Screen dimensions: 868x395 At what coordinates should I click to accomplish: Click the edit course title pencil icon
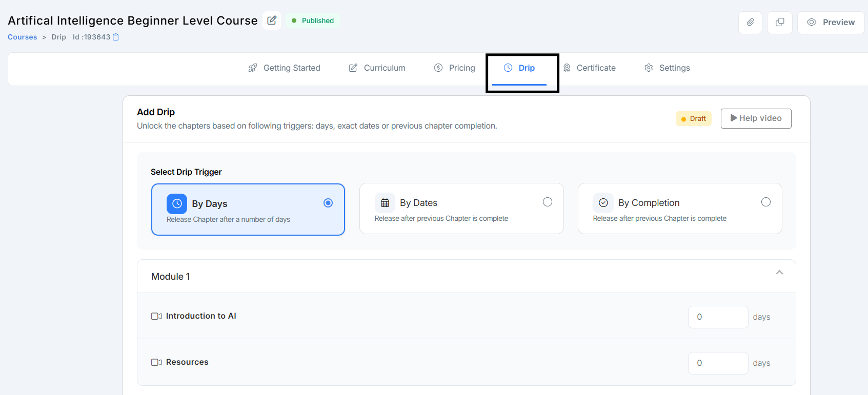[272, 20]
